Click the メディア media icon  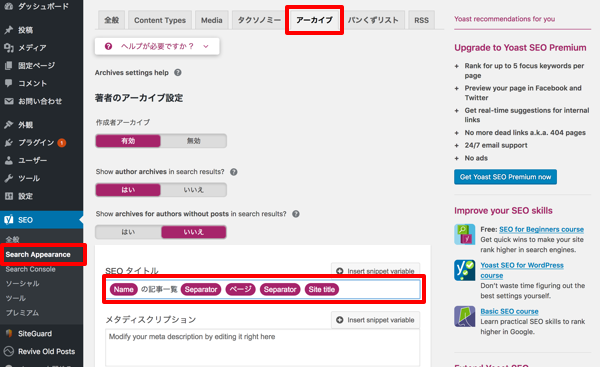coord(9,47)
